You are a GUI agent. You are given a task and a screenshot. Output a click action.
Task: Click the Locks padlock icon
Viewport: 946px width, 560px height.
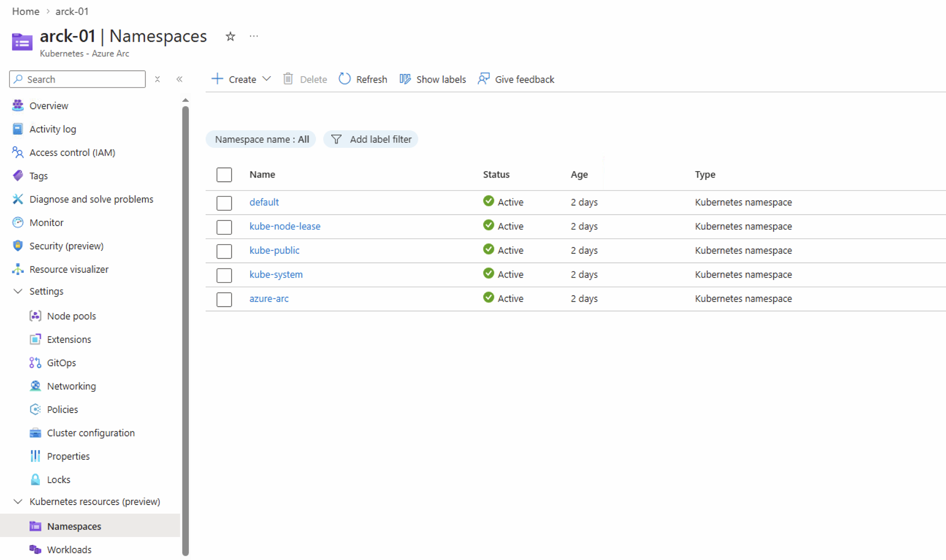pos(35,479)
